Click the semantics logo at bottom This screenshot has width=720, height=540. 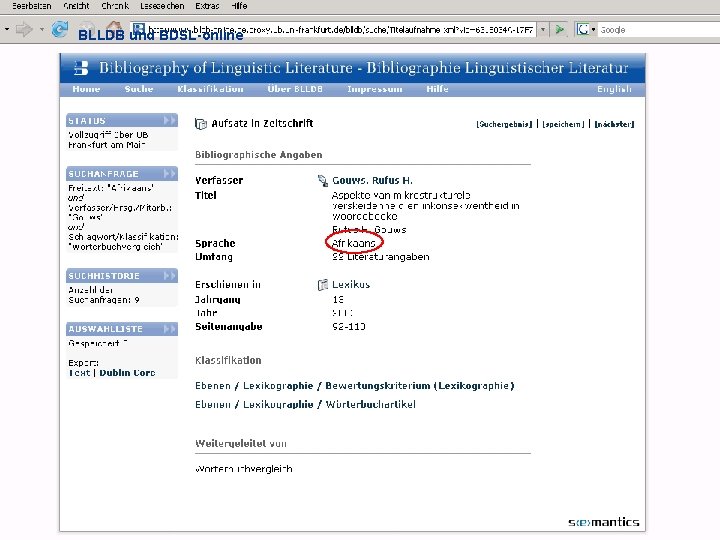[x=603, y=522]
